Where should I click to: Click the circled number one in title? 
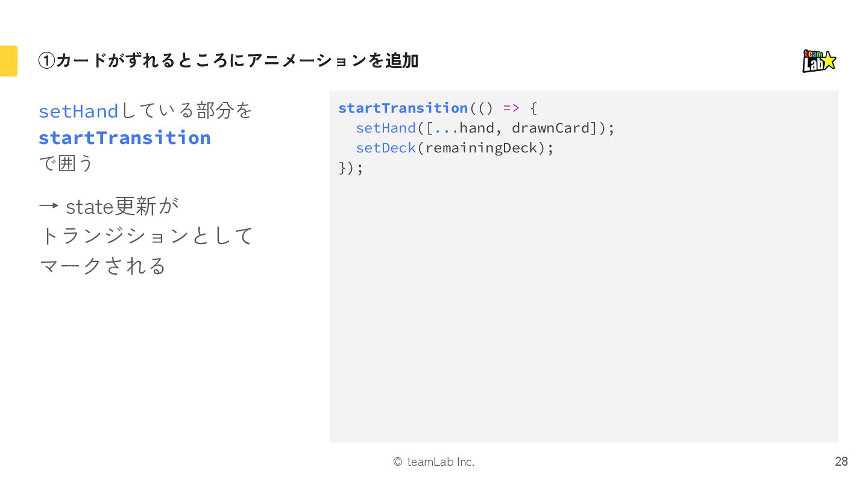point(46,61)
